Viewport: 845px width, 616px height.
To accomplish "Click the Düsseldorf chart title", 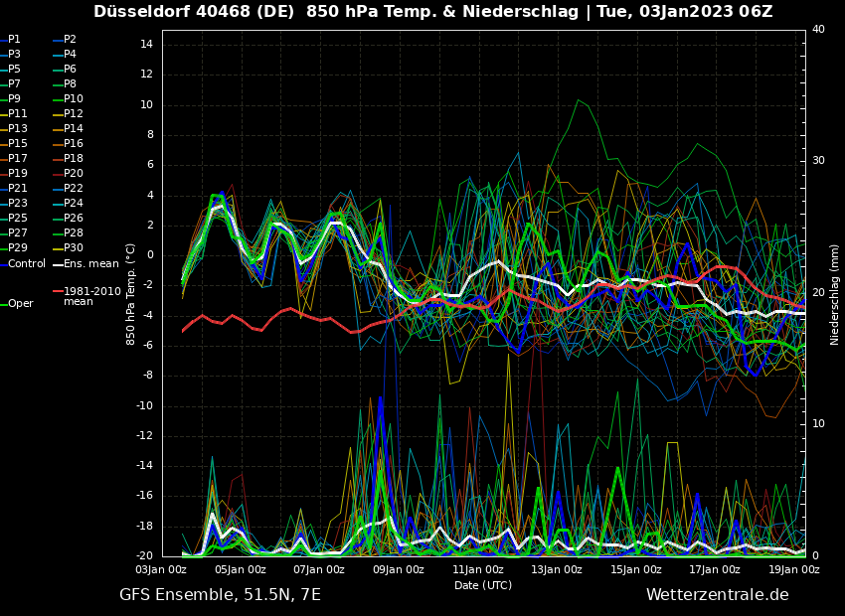I will click(x=432, y=12).
